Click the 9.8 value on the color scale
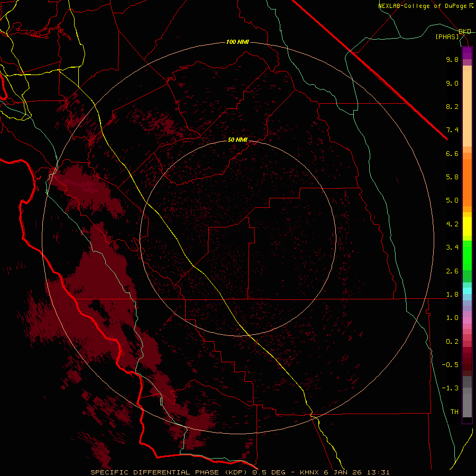This screenshot has height=476, width=476. (x=452, y=59)
